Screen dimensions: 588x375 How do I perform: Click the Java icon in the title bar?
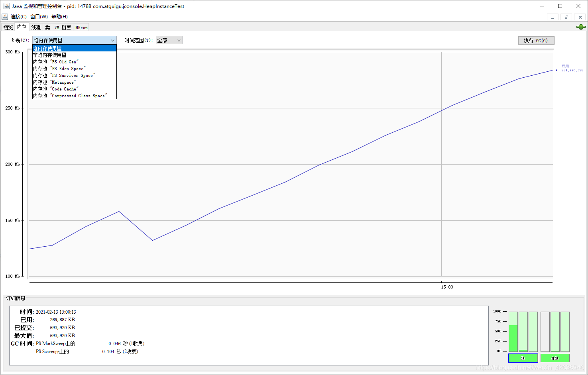[6, 6]
